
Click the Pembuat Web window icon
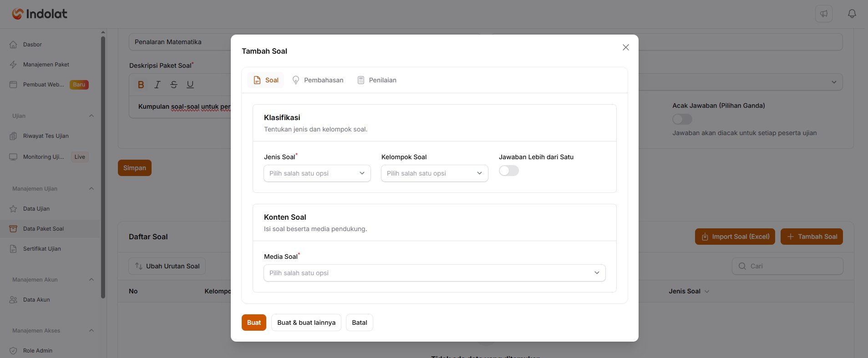[13, 85]
